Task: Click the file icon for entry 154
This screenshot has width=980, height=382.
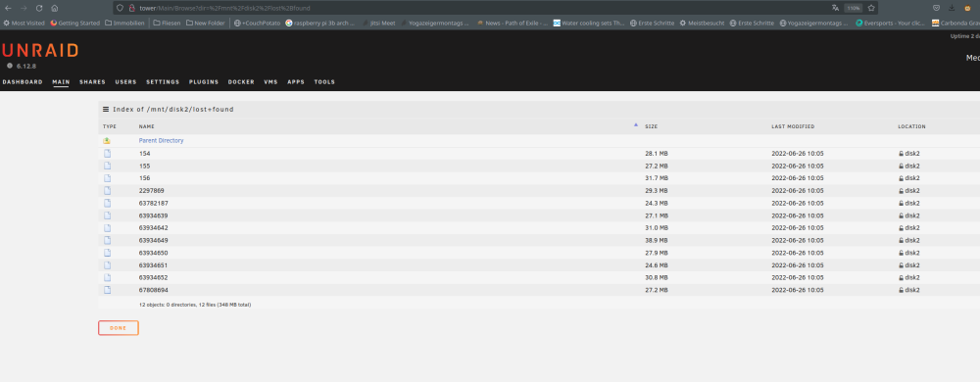Action: (x=107, y=153)
